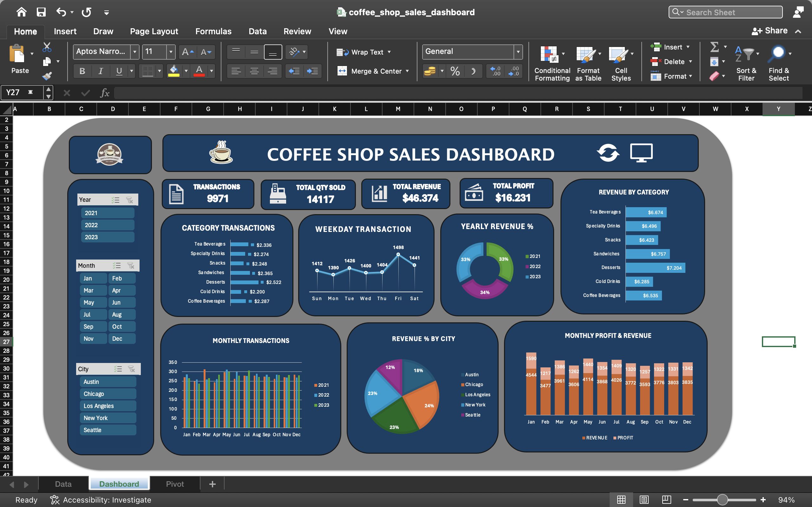Decrease the indent

(294, 71)
